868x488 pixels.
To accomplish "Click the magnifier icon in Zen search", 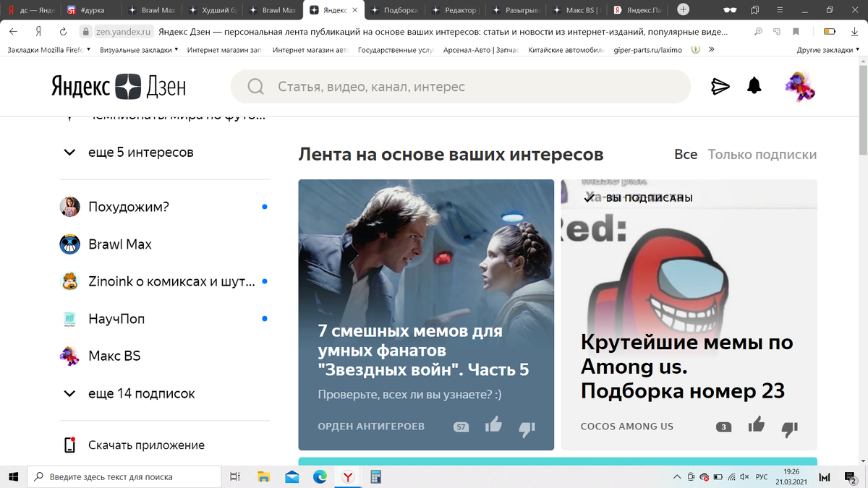I will coord(255,87).
